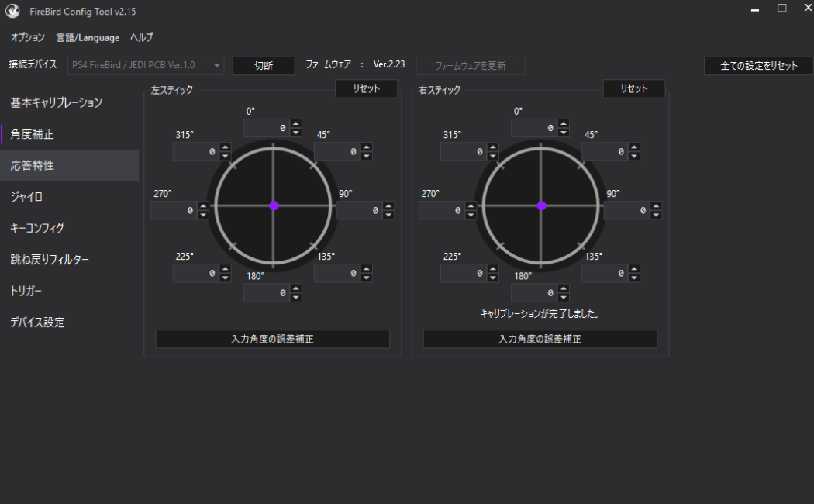Click the left stick purple center dot
This screenshot has height=504, width=814.
[274, 205]
